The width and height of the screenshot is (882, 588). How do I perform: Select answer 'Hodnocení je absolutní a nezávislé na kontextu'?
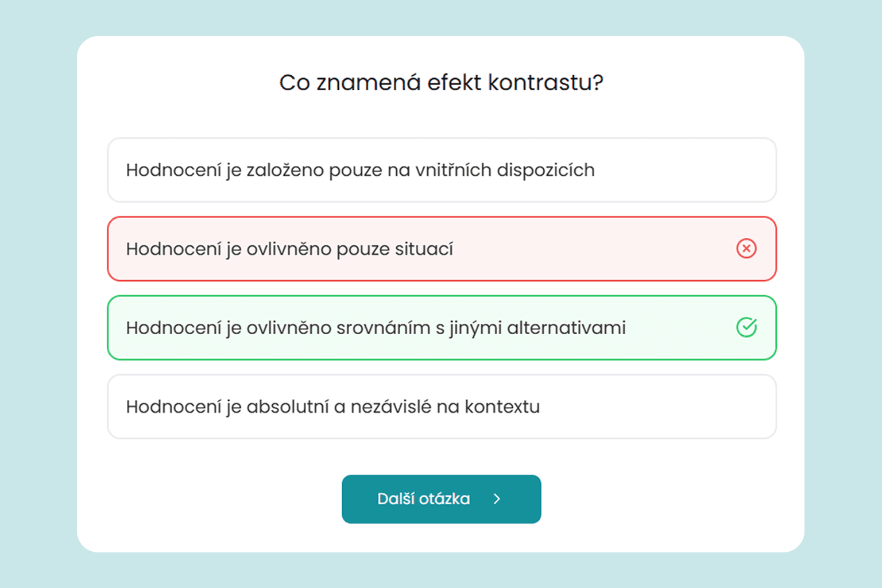pyautogui.click(x=402, y=407)
